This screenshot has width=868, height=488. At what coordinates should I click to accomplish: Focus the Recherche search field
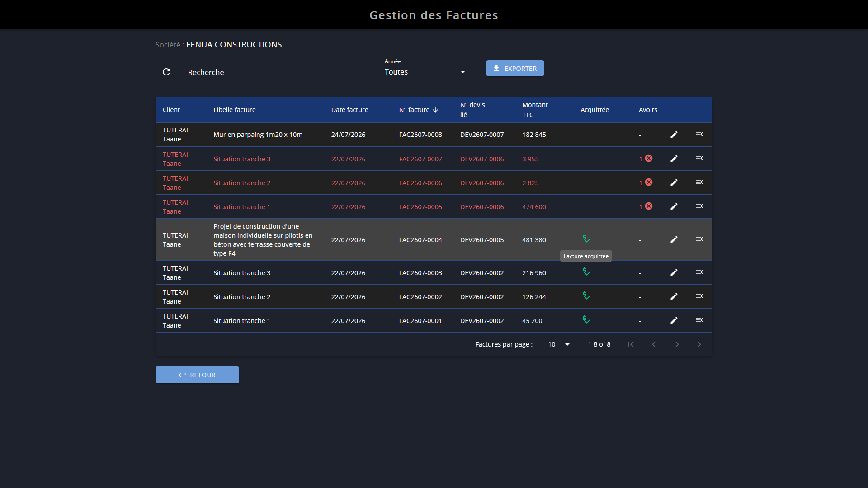277,72
